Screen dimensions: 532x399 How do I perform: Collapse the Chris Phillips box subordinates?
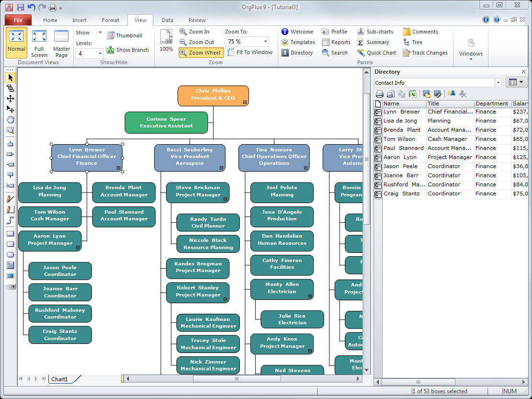pyautogui.click(x=245, y=103)
